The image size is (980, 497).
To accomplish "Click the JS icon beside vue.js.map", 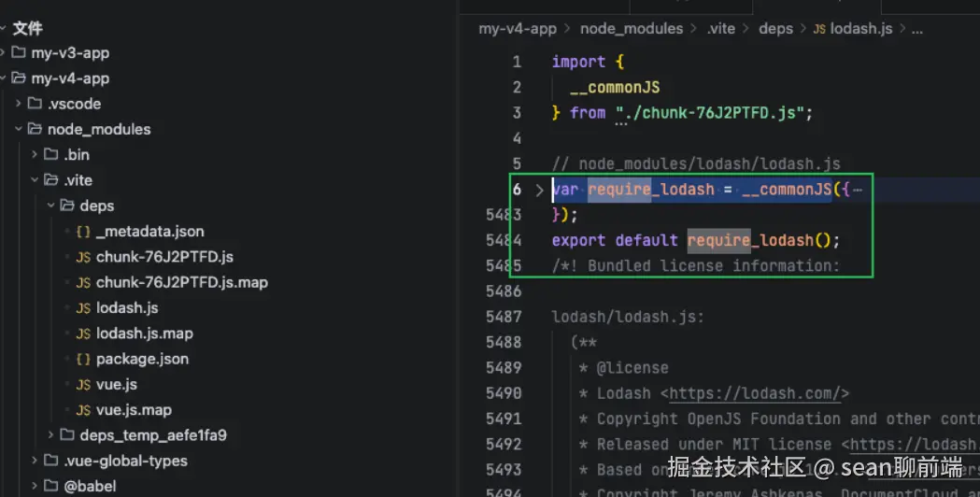I will tap(83, 410).
